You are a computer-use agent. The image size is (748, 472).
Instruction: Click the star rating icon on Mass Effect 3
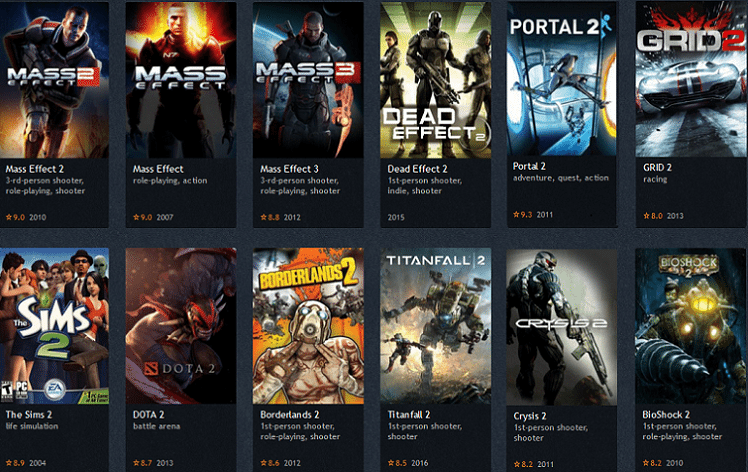(263, 217)
